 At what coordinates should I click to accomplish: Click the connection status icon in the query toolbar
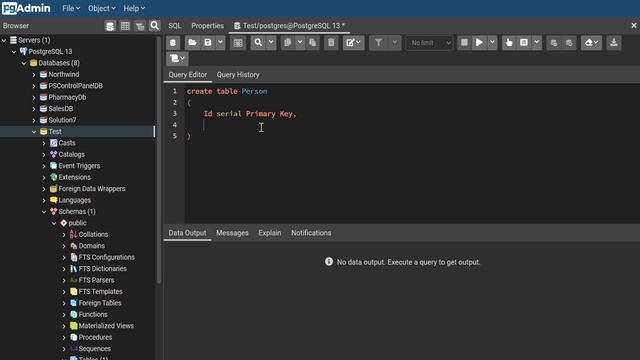pyautogui.click(x=173, y=42)
